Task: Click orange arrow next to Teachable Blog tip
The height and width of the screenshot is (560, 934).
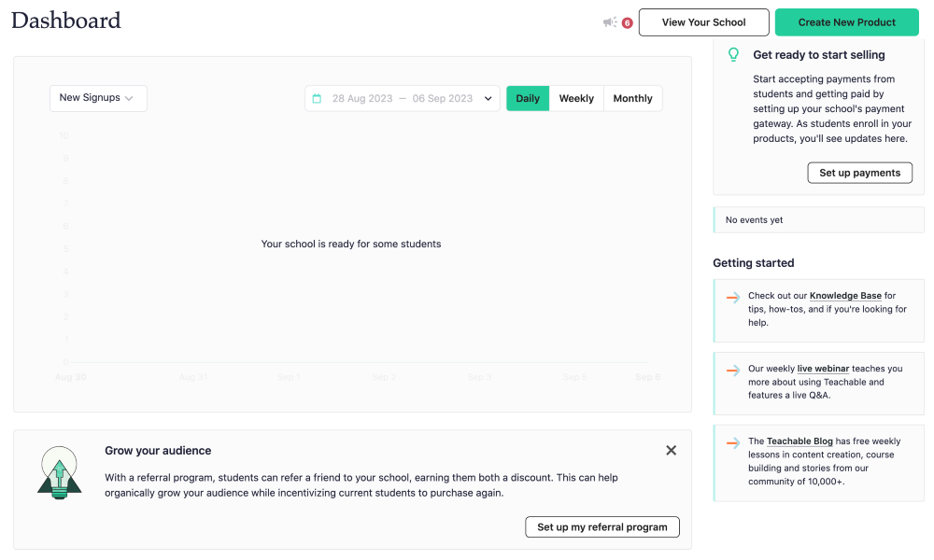Action: pyautogui.click(x=732, y=442)
